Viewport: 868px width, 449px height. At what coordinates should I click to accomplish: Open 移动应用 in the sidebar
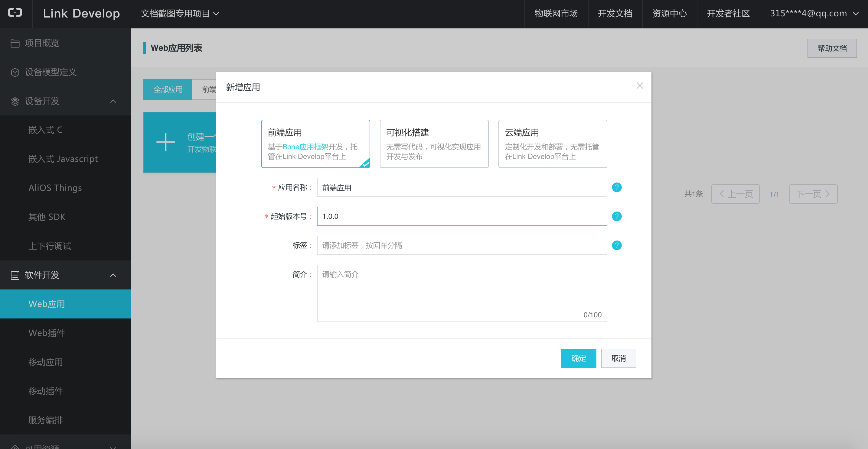pos(65,362)
